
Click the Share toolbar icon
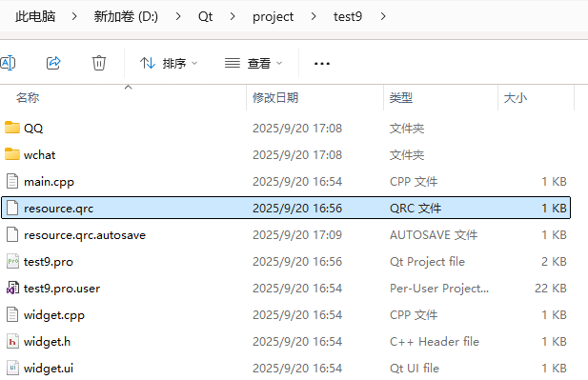click(53, 63)
